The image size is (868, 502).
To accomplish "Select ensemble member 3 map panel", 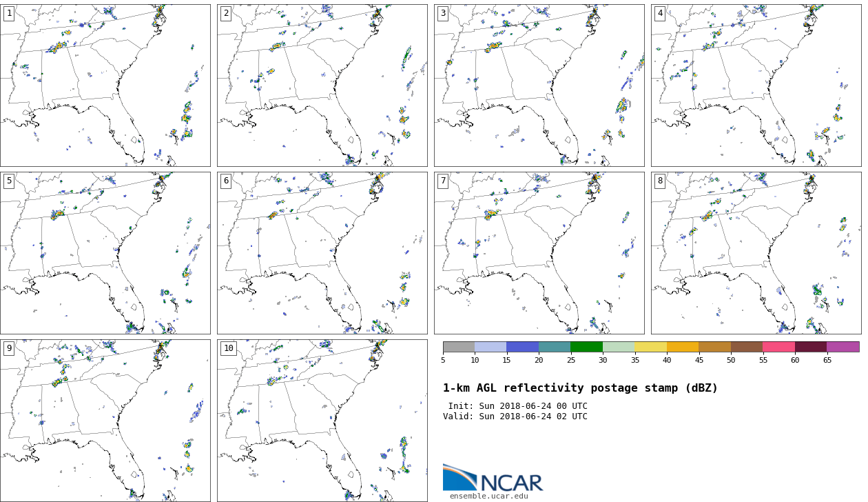I will (x=539, y=86).
